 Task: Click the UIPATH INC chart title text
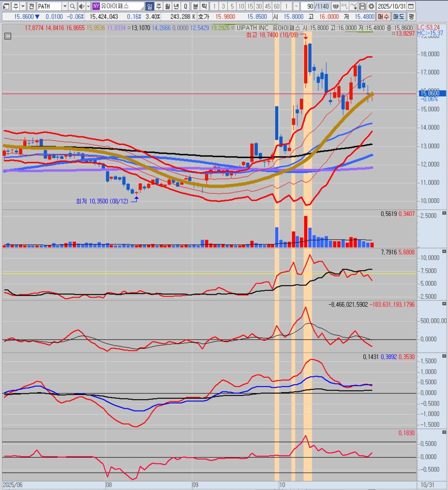coord(252,28)
